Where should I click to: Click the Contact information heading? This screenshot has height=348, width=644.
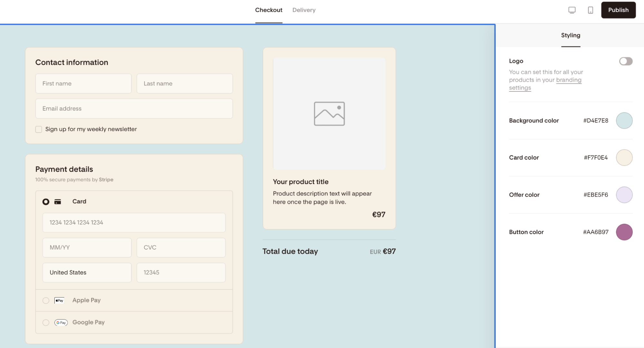click(x=72, y=62)
